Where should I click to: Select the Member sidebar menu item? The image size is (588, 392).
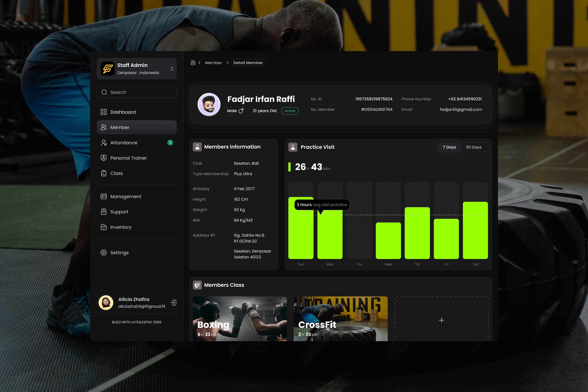[x=137, y=127]
